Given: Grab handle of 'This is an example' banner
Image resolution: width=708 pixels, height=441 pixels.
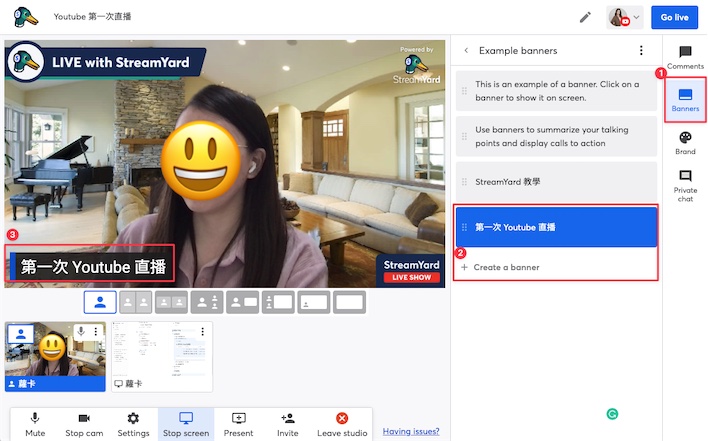Looking at the screenshot, I should pyautogui.click(x=464, y=91).
